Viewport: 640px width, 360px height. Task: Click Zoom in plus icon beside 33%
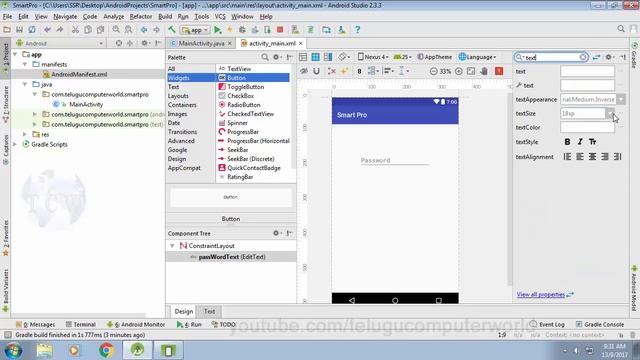pyautogui.click(x=459, y=71)
